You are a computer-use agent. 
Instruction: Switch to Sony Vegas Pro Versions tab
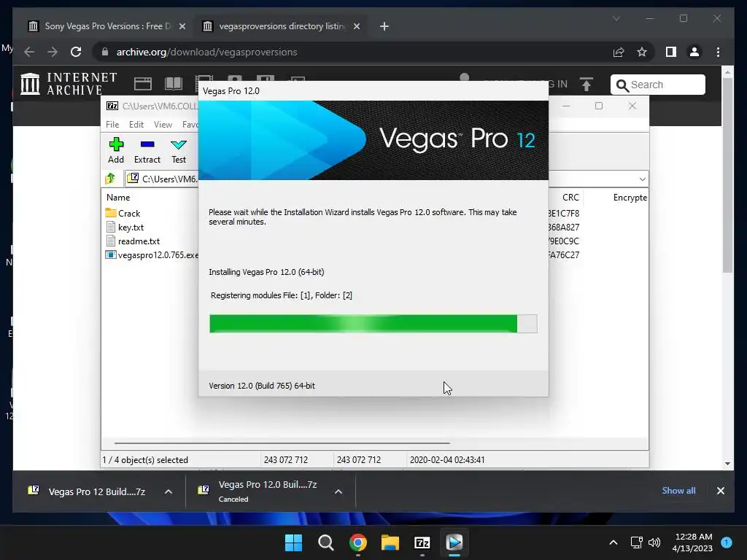pyautogui.click(x=107, y=26)
